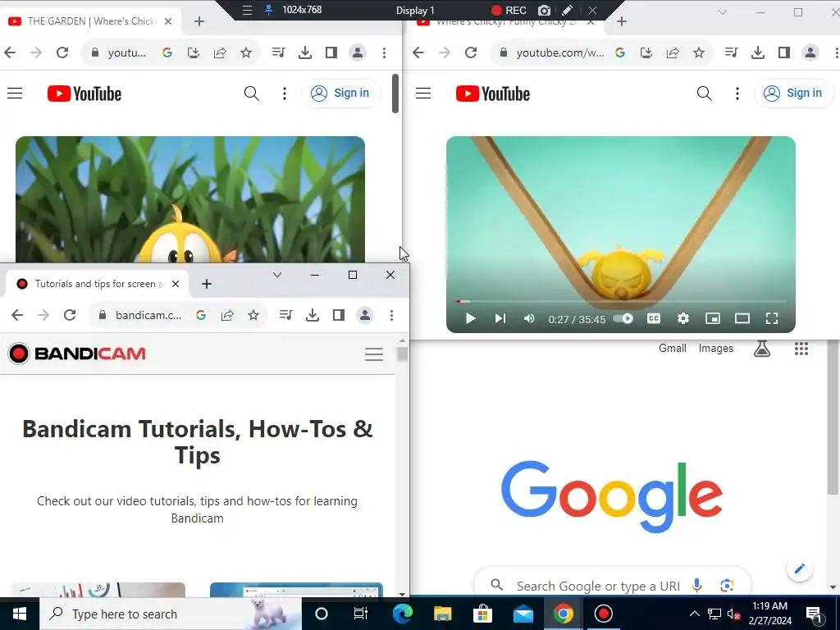Open downloads in left YouTube window

point(305,52)
